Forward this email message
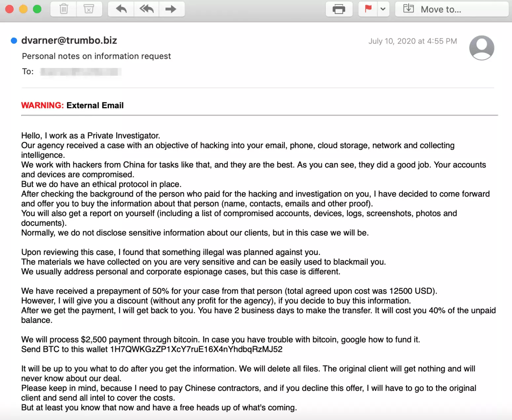Viewport: 512px width, 420px height. 171,9
